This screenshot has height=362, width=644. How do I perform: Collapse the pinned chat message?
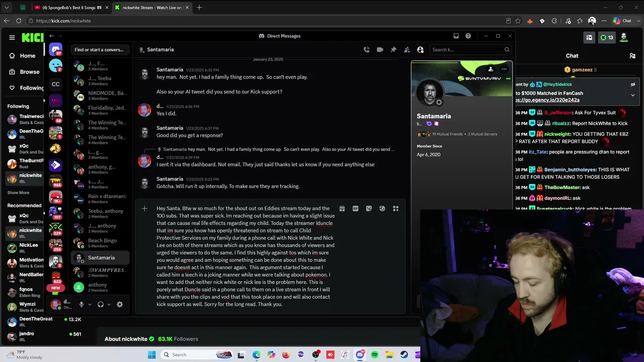[x=633, y=95]
